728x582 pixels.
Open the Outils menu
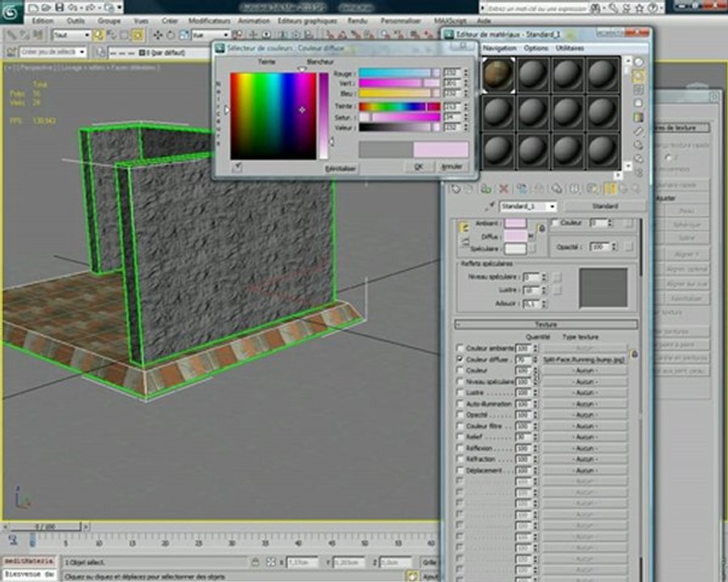tap(76, 21)
